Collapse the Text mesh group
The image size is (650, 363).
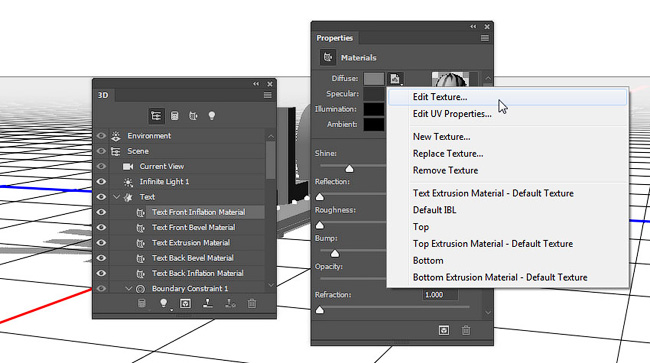point(116,197)
